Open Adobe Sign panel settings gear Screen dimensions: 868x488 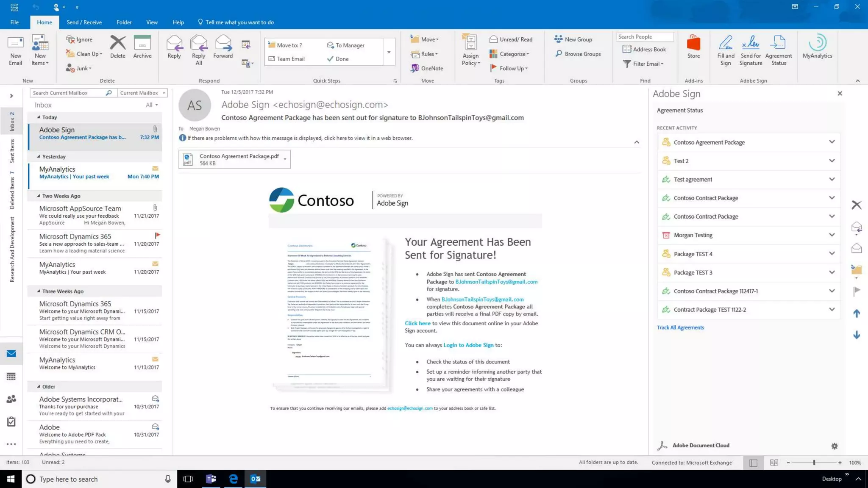834,446
